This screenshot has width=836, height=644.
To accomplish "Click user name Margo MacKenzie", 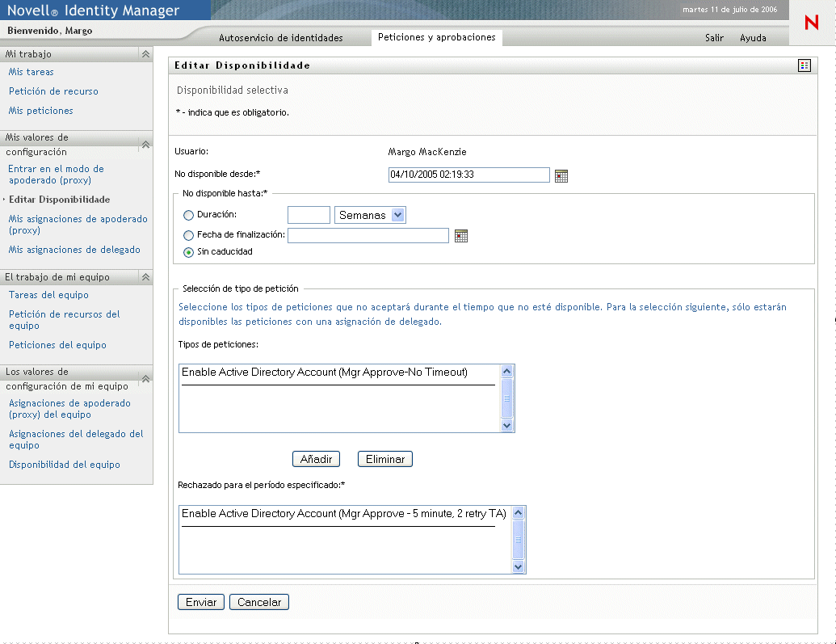I will pyautogui.click(x=427, y=152).
